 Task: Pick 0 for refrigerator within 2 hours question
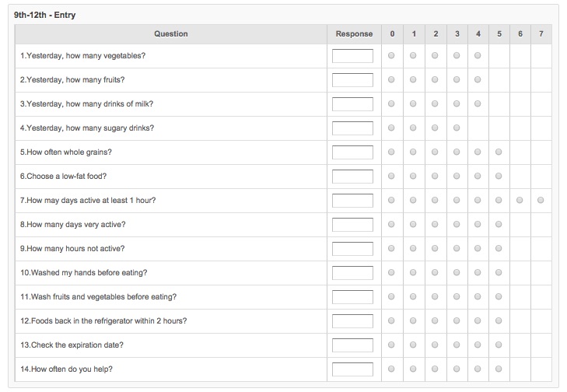coord(391,321)
